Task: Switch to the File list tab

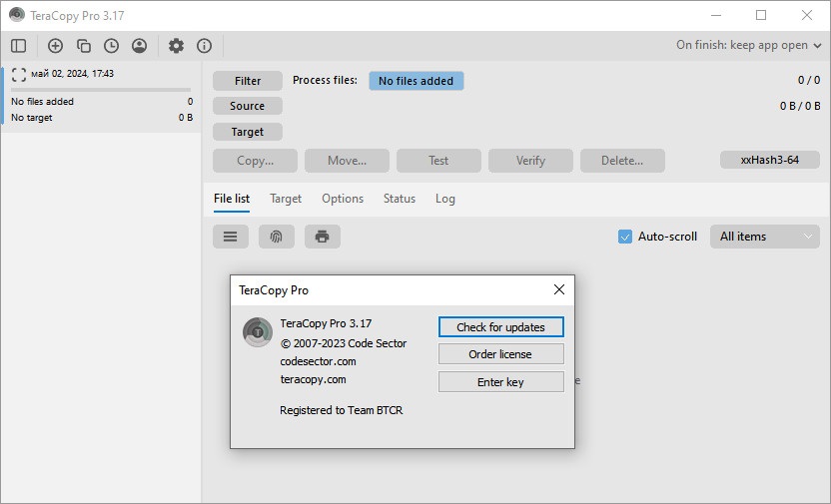Action: [x=232, y=199]
